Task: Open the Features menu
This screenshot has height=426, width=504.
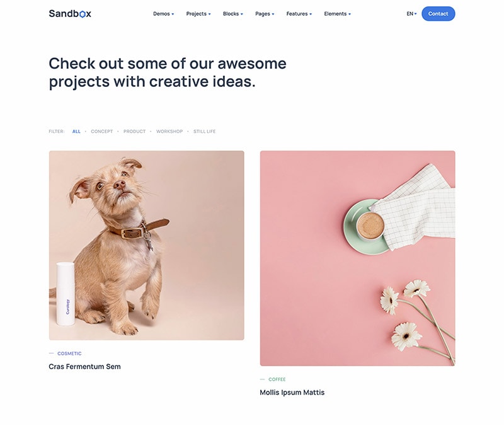Action: coord(299,14)
